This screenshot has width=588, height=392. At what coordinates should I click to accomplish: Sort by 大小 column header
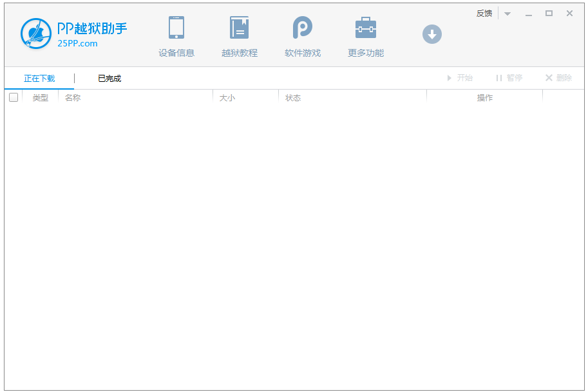click(227, 98)
